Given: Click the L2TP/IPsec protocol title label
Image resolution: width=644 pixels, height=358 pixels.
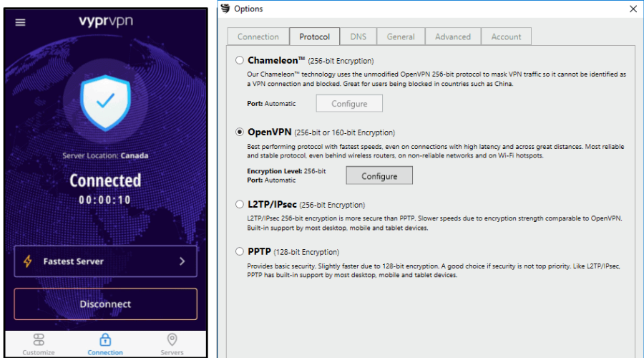Looking at the screenshot, I should point(272,204).
